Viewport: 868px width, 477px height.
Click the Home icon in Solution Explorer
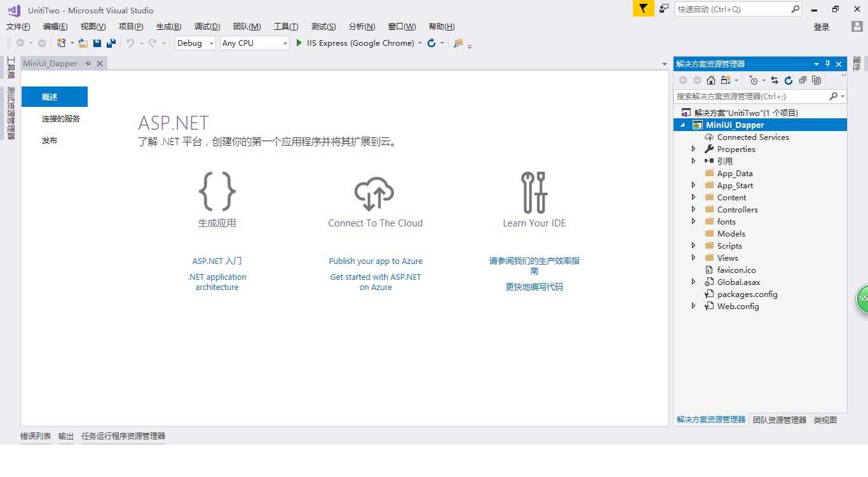tap(711, 80)
